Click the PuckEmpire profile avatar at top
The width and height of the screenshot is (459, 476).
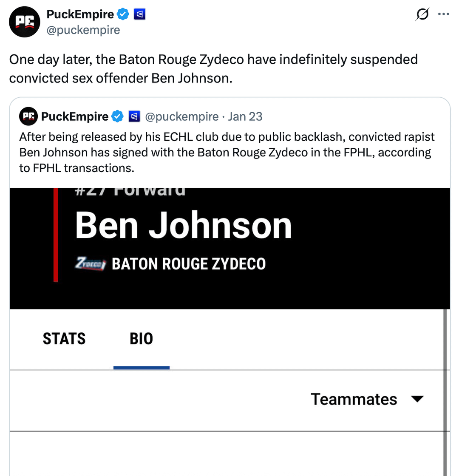(x=25, y=23)
